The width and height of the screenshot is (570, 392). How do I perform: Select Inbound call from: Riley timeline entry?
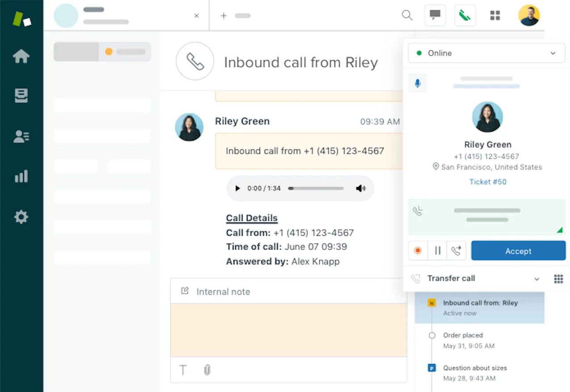point(479,308)
